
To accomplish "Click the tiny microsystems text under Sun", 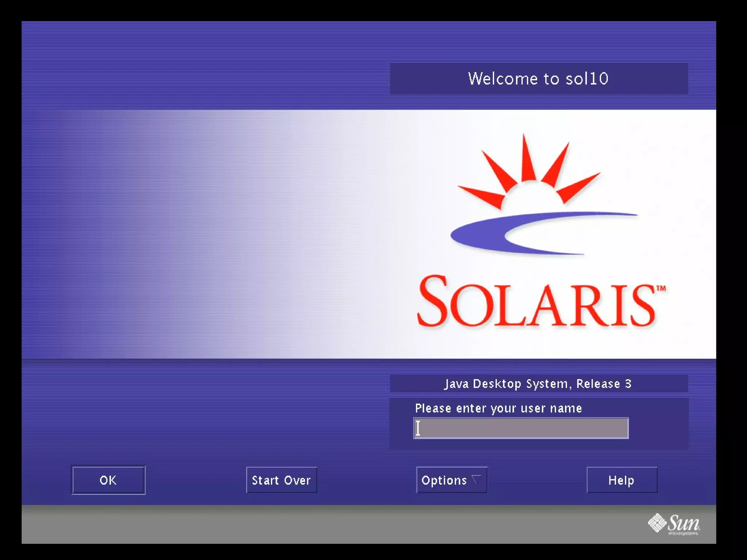I will pos(683,533).
